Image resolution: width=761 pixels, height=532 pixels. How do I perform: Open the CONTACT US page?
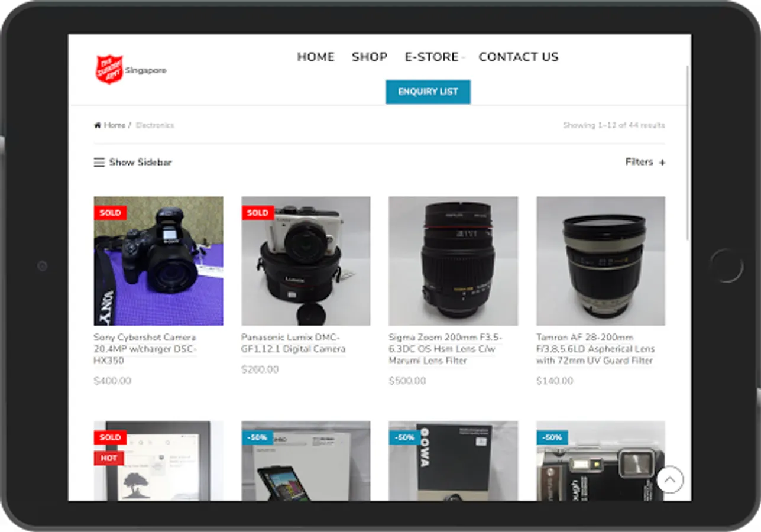(519, 57)
